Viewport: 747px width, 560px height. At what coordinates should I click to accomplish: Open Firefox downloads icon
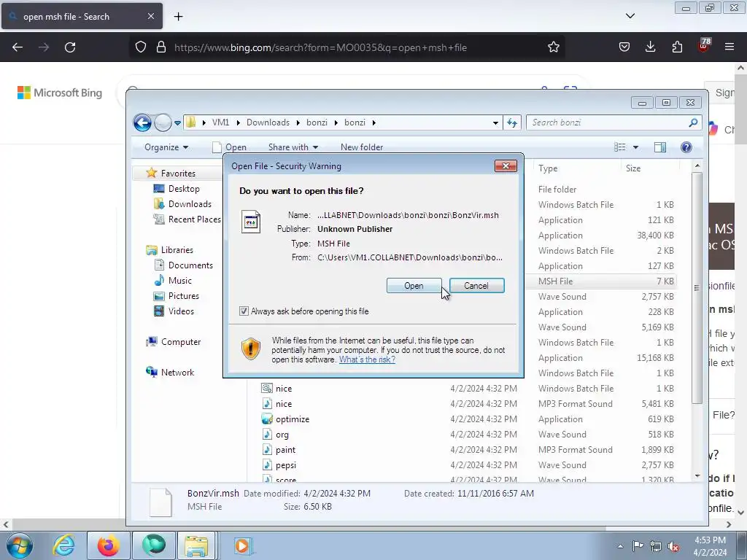tap(650, 47)
